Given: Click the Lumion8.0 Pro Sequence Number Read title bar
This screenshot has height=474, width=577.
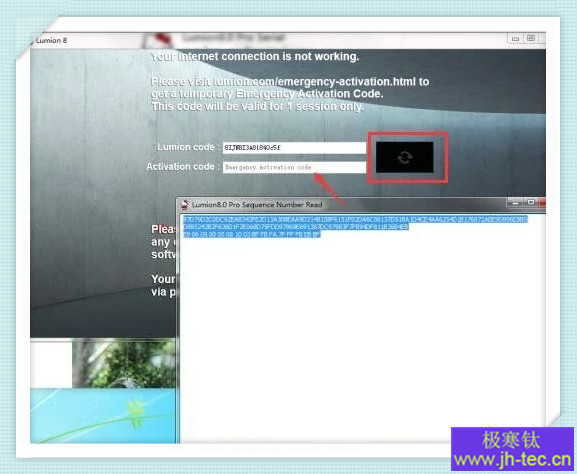Looking at the screenshot, I should 342,205.
